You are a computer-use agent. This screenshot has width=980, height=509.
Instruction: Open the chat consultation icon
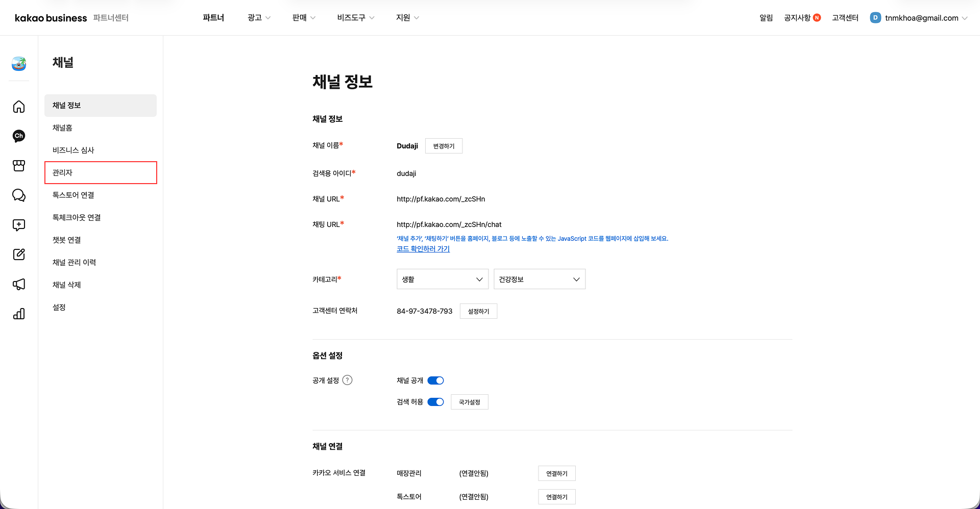pos(18,195)
